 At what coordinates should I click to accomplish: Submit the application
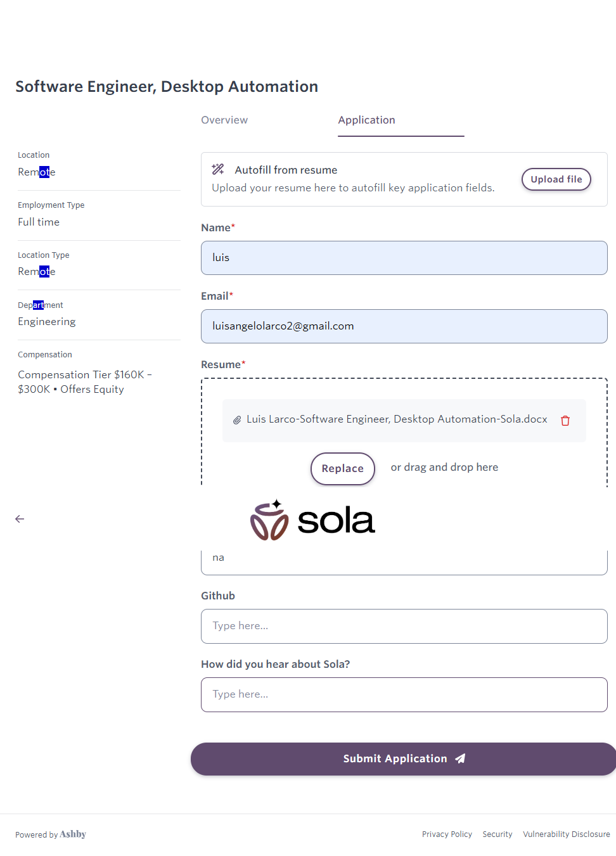coord(403,759)
